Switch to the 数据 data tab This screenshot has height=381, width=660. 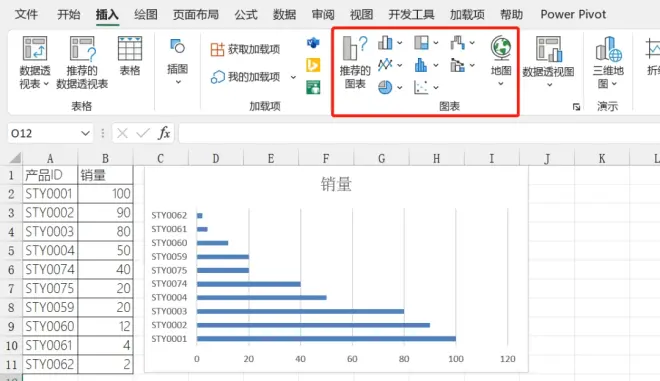[x=284, y=14]
